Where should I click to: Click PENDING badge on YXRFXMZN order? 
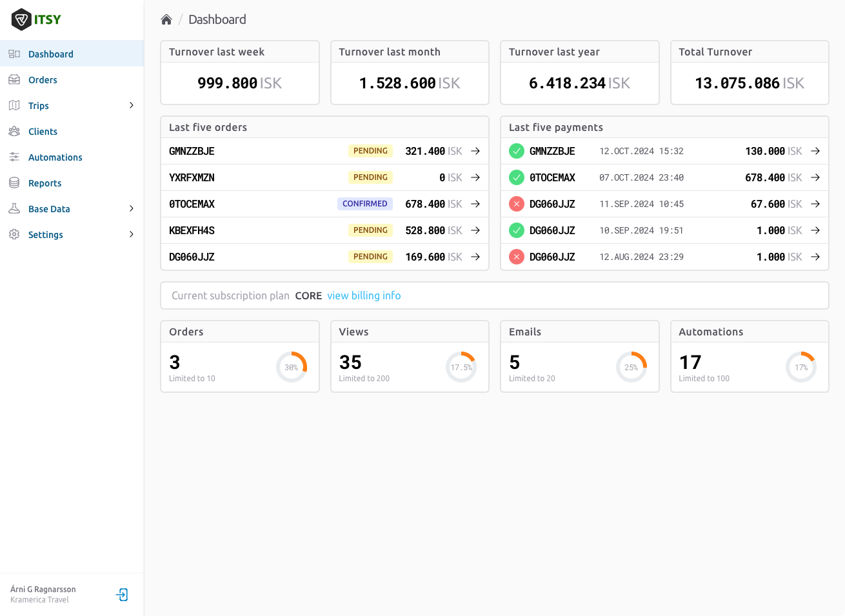pyautogui.click(x=370, y=177)
